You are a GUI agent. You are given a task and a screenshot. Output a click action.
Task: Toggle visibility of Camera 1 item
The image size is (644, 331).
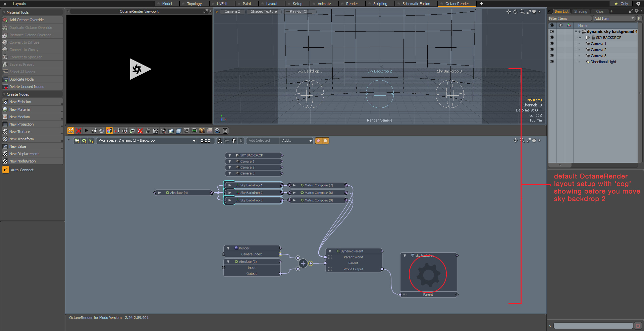pyautogui.click(x=552, y=44)
